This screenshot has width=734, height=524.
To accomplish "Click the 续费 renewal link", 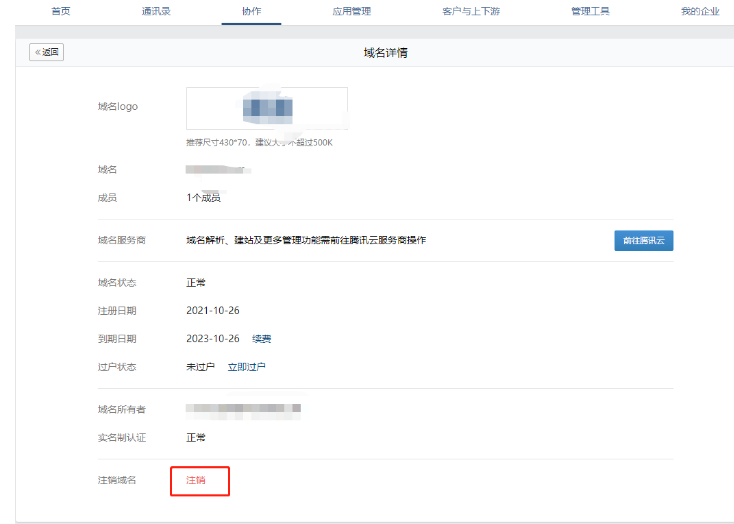I will tap(261, 339).
